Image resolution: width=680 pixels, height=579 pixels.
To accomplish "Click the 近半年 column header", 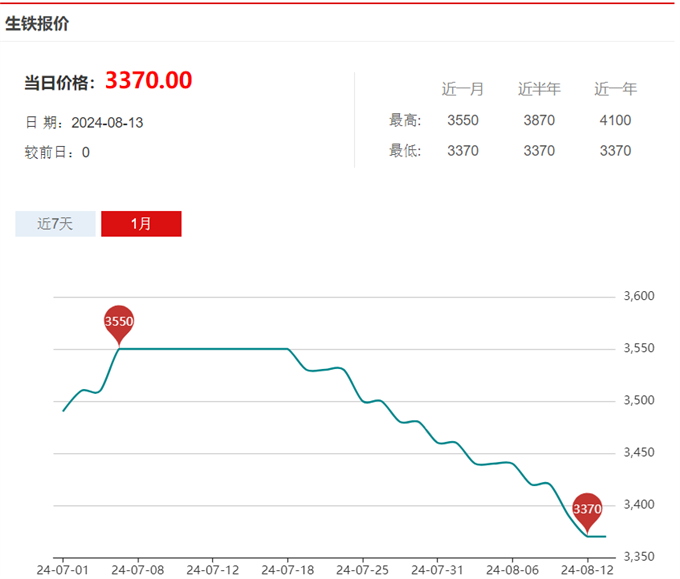I will 539,89.
